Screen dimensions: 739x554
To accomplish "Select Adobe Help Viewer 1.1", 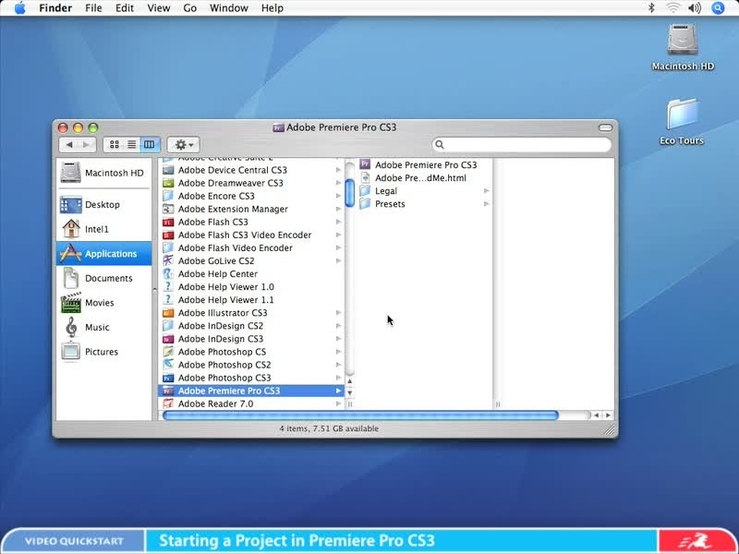I will pos(252,299).
